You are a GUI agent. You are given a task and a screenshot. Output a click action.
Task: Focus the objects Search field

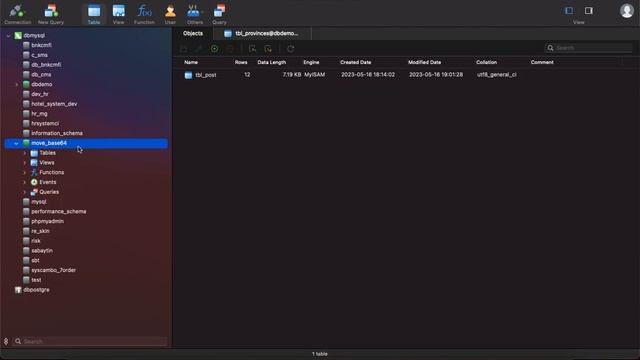(x=589, y=48)
